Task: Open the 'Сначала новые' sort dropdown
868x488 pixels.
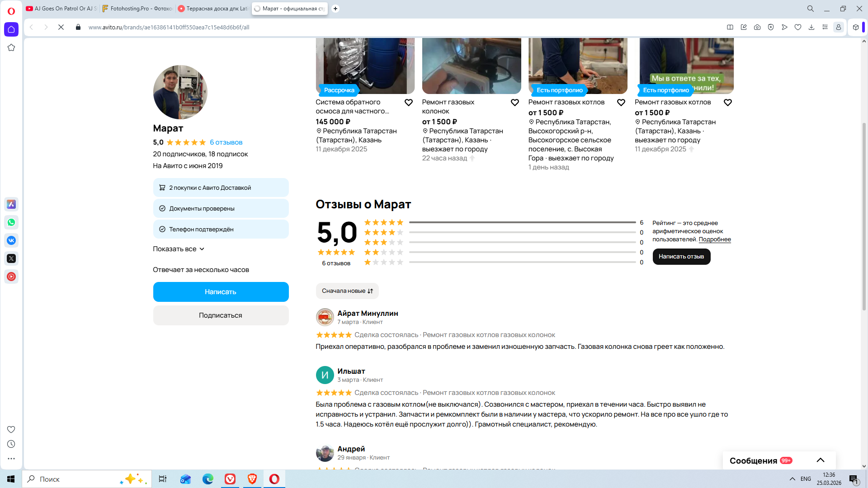Action: [x=347, y=291]
